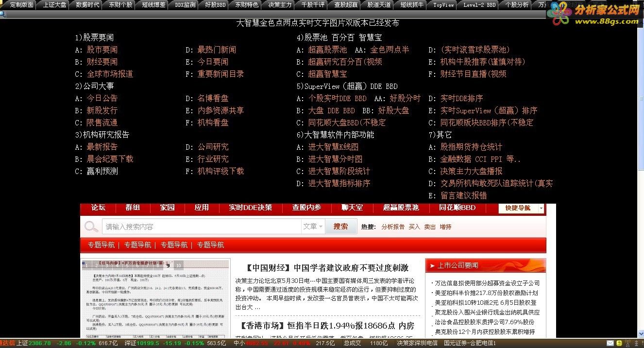Viewport: 644px width, 348px height.
Task: Click the magnifier icon below the tab bar
Action: pyautogui.click(x=3, y=14)
